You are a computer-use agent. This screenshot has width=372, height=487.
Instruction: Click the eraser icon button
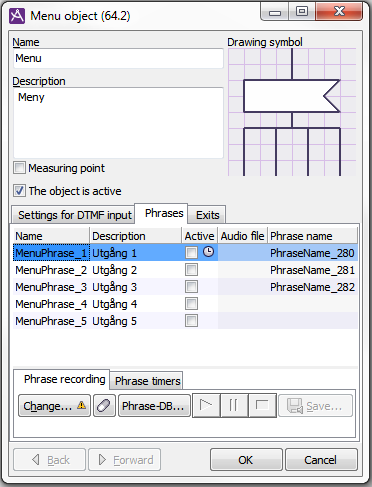pyautogui.click(x=104, y=406)
